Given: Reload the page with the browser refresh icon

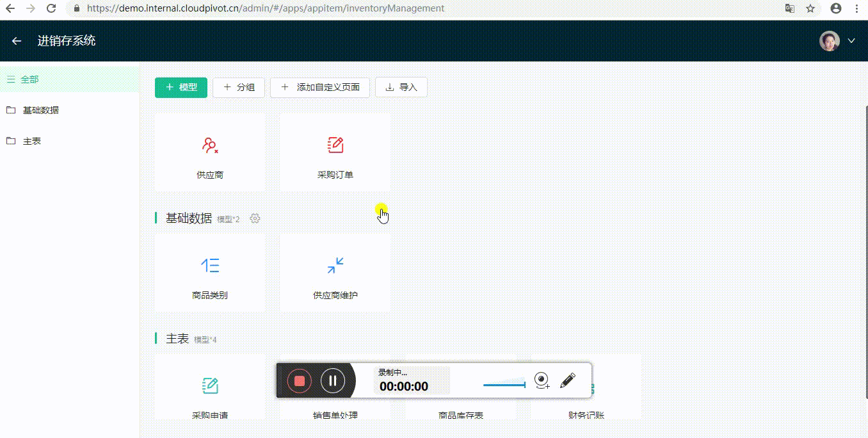Looking at the screenshot, I should tap(52, 9).
